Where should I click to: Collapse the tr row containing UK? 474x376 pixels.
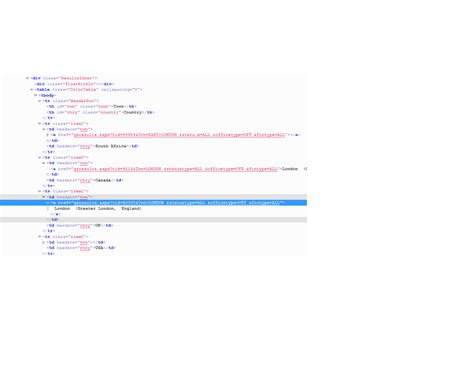(40, 191)
